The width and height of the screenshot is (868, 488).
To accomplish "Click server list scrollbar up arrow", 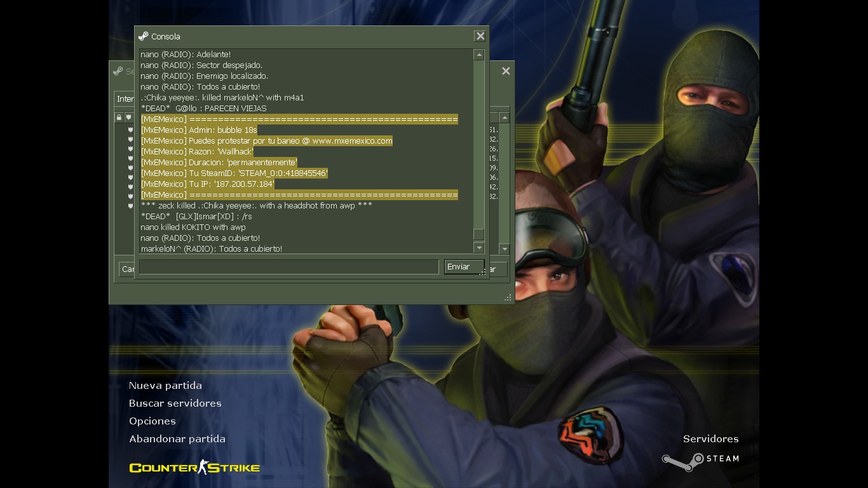I will pyautogui.click(x=505, y=118).
